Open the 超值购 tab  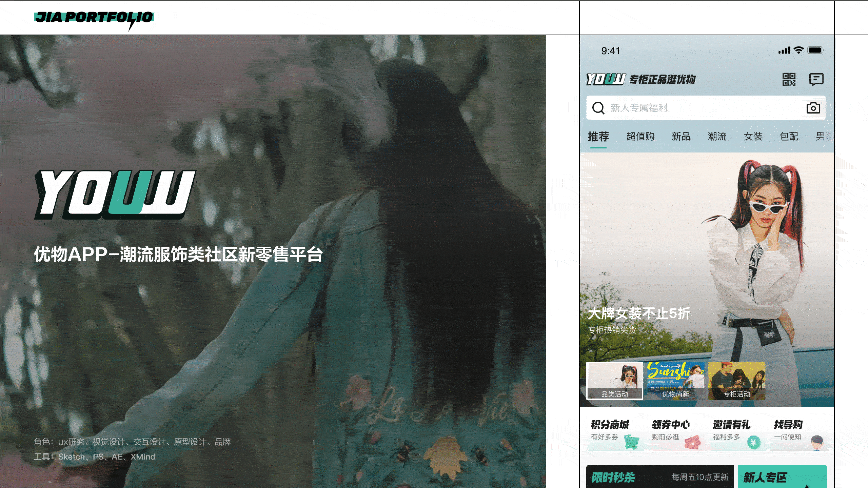(x=640, y=136)
